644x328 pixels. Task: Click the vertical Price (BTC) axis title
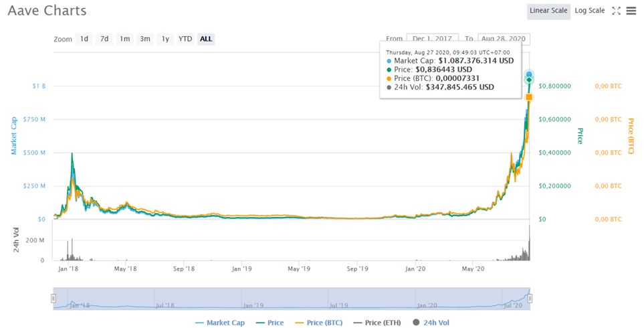[631, 136]
